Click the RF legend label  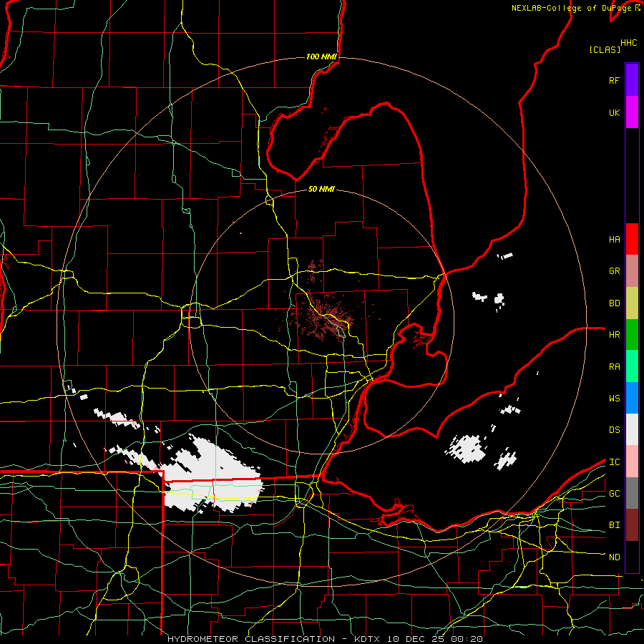614,80
